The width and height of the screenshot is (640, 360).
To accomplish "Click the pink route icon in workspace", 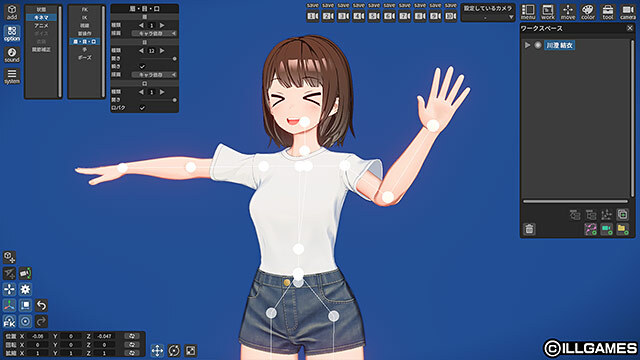I will click(591, 229).
